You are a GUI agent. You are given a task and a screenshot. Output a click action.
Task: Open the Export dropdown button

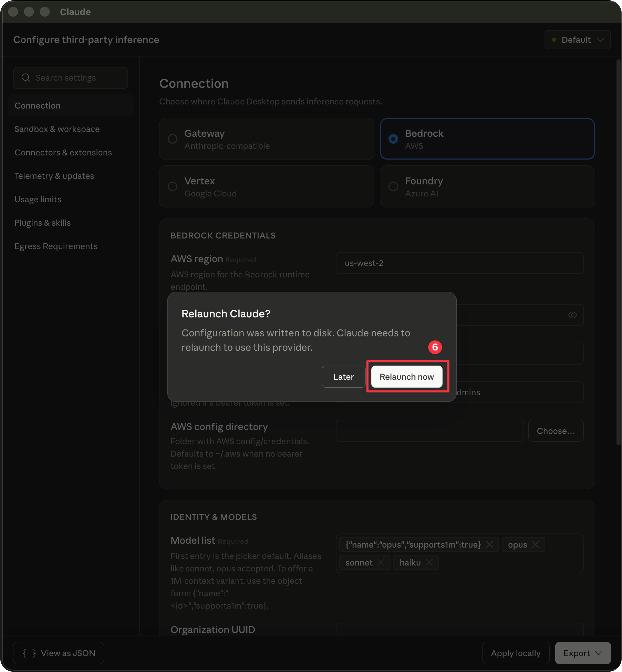tap(583, 653)
